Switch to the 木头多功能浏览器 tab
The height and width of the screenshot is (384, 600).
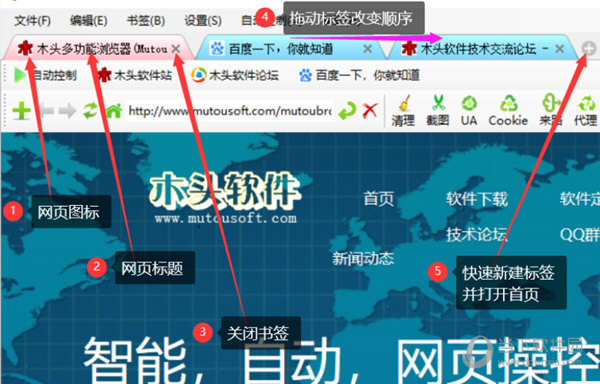[x=98, y=49]
